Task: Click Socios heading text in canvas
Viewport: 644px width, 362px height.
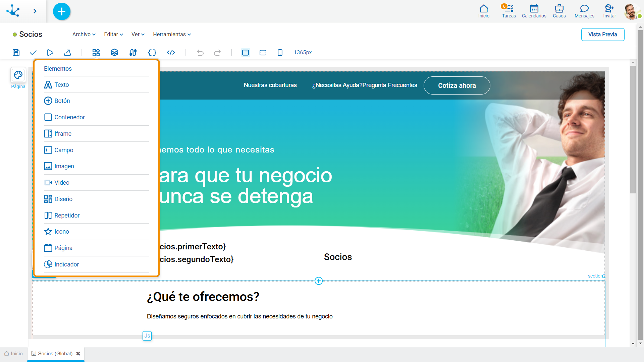Action: (338, 257)
